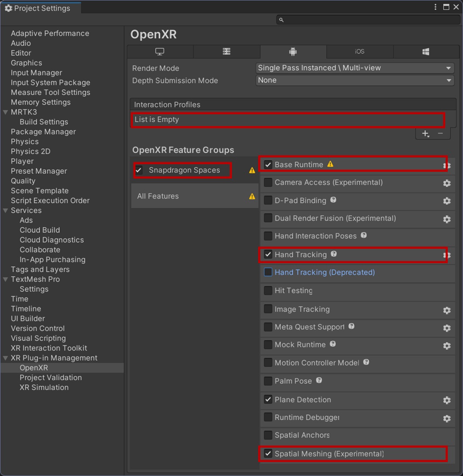
Task: Click gear icon next to Image Tracking
Action: (446, 310)
